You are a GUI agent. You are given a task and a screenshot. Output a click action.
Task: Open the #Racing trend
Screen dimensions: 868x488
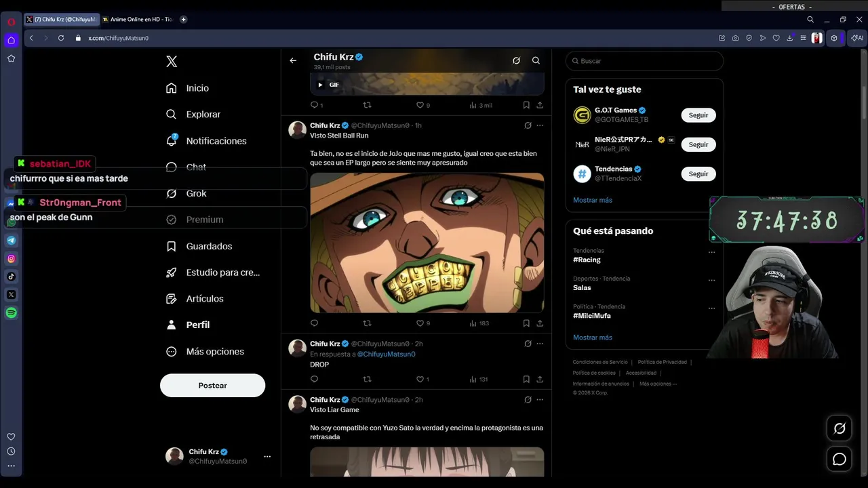coord(587,260)
